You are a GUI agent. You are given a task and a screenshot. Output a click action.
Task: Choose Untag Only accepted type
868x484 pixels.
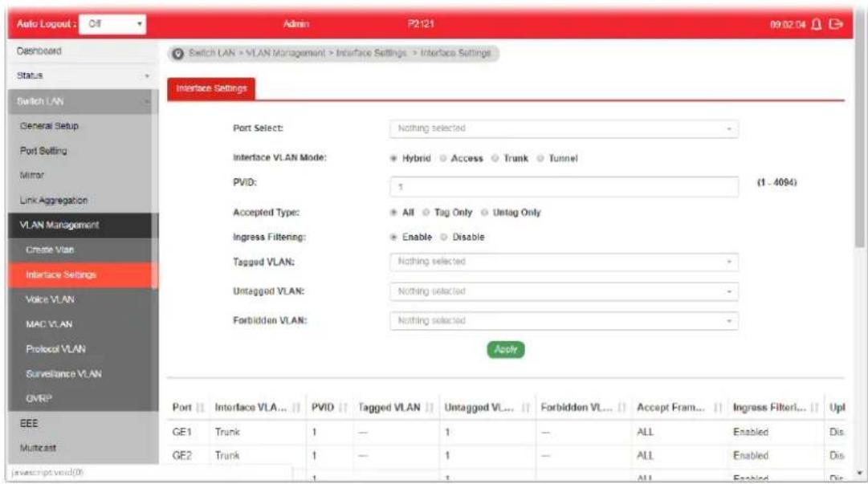484,213
